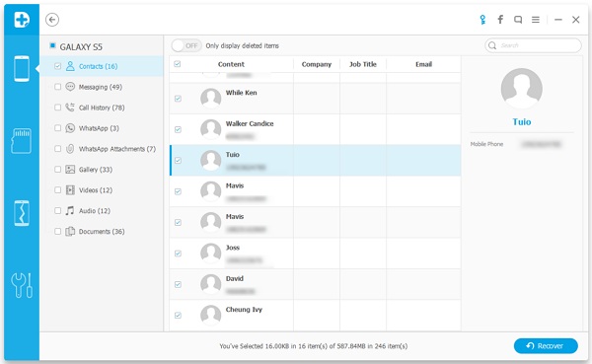Open the broken phone recovery mode
592x364 pixels.
click(22, 213)
